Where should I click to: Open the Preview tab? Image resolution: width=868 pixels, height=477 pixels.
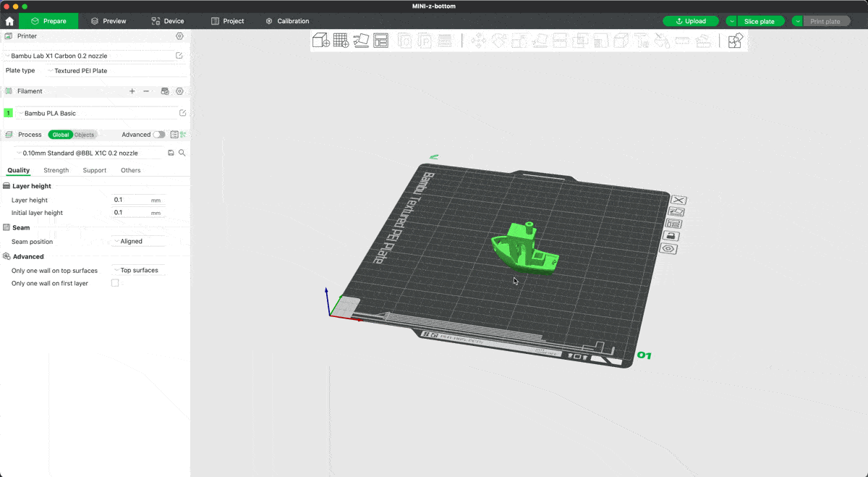[x=109, y=21]
